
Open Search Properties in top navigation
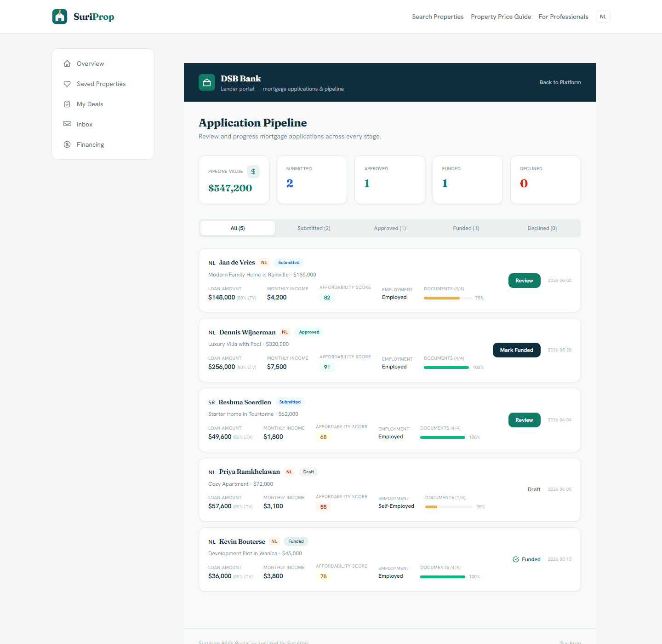coord(438,17)
